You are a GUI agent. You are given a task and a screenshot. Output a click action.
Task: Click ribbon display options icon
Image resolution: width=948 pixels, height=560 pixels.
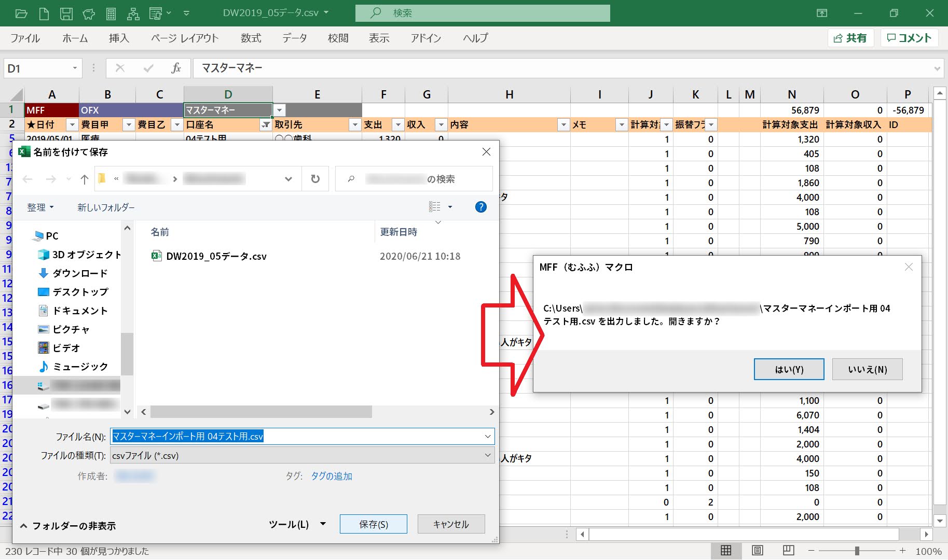pyautogui.click(x=822, y=13)
